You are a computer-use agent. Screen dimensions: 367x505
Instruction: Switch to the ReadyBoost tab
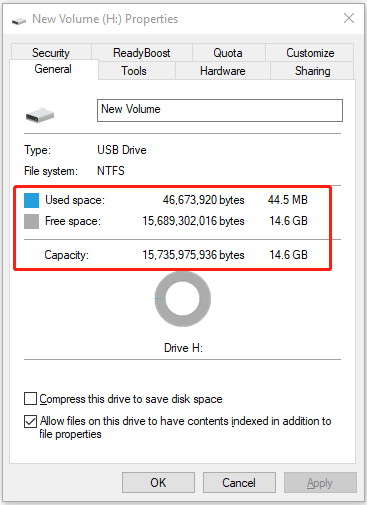click(142, 52)
